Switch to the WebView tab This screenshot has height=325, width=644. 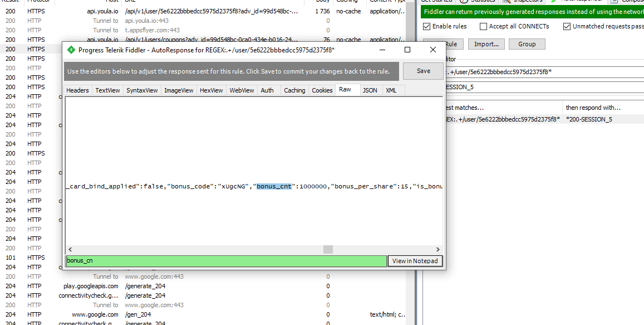[242, 90]
